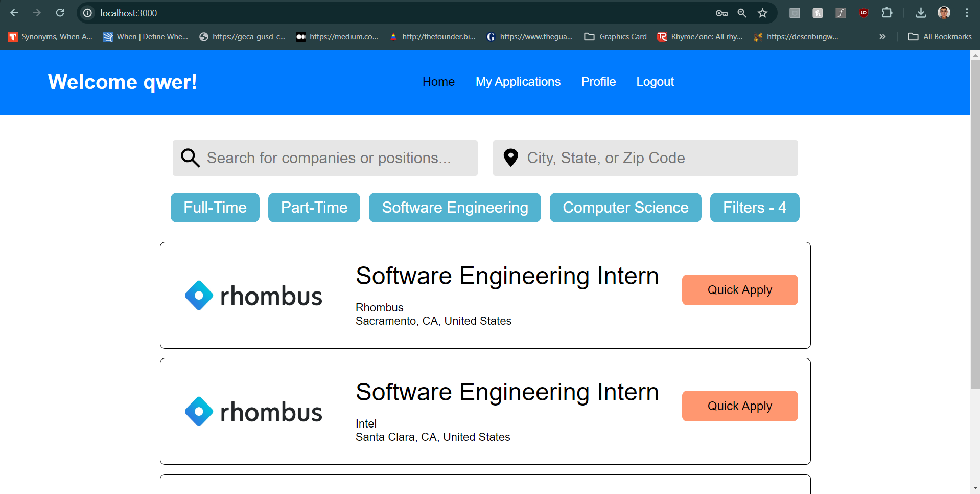Screen dimensions: 980x494
Task: Open the All Bookmarks folder
Action: 940,37
